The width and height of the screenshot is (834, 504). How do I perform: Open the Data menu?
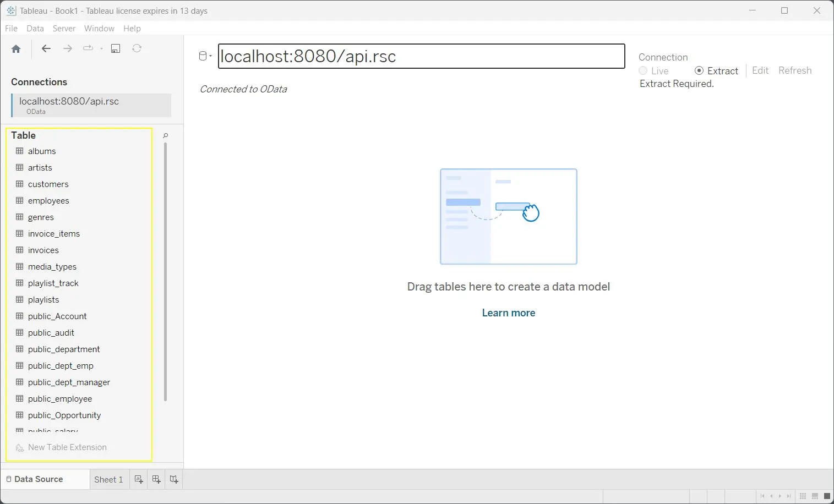click(x=35, y=28)
